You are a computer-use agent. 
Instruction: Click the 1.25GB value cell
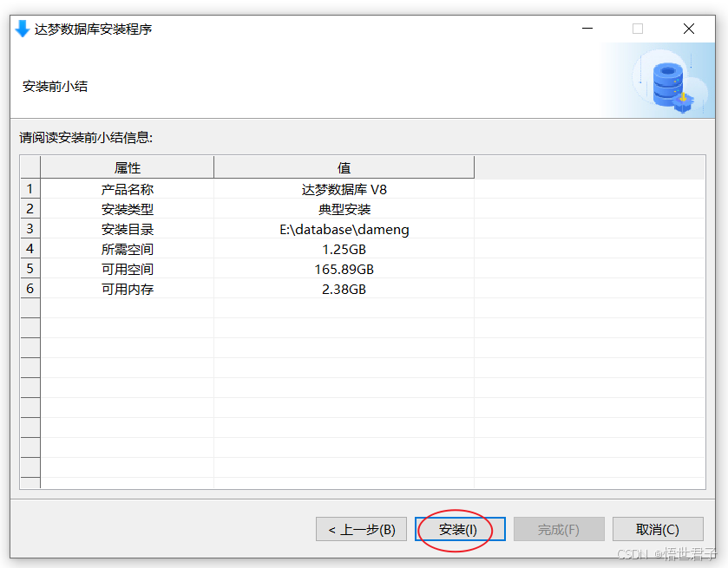(344, 249)
